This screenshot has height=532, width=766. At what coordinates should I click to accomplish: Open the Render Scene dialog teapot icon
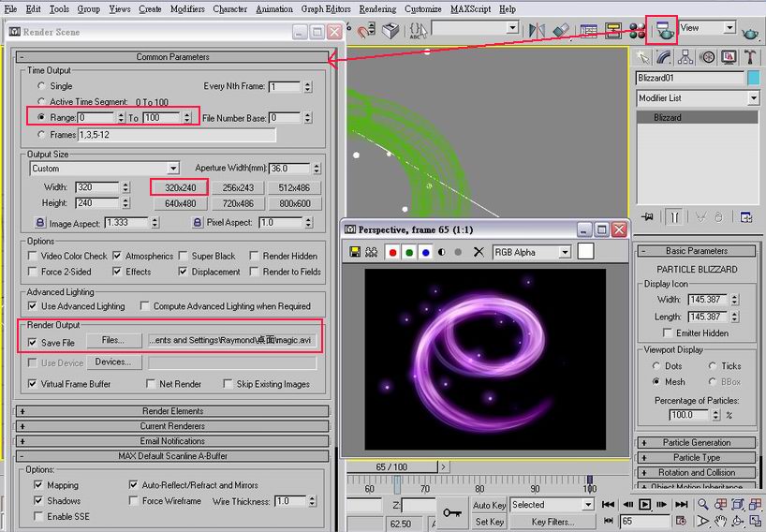coord(665,30)
